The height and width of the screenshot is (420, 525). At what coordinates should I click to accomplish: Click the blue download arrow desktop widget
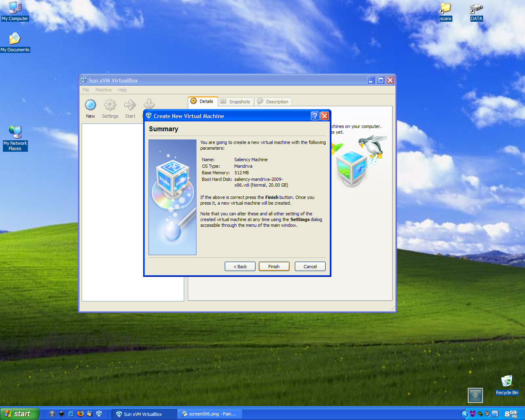[475, 395]
